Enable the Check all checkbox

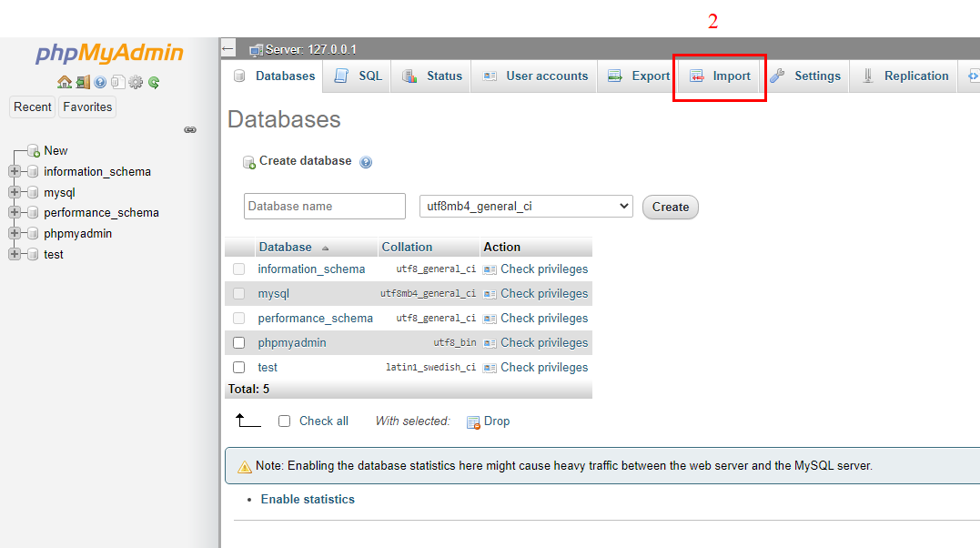(285, 421)
